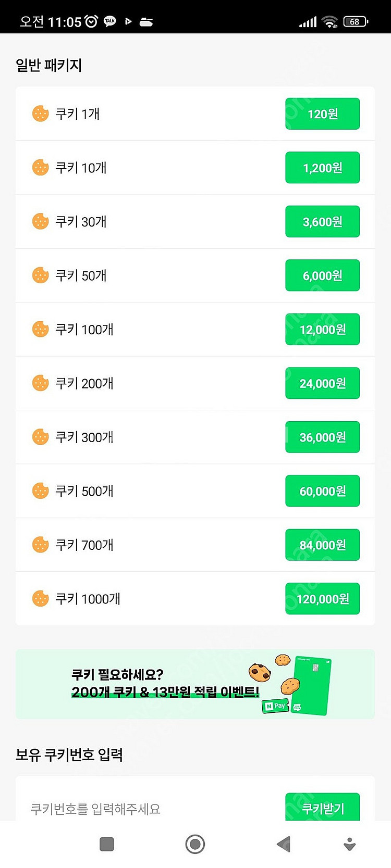Tap the square recent apps navigation icon
The width and height of the screenshot is (391, 868).
(107, 844)
